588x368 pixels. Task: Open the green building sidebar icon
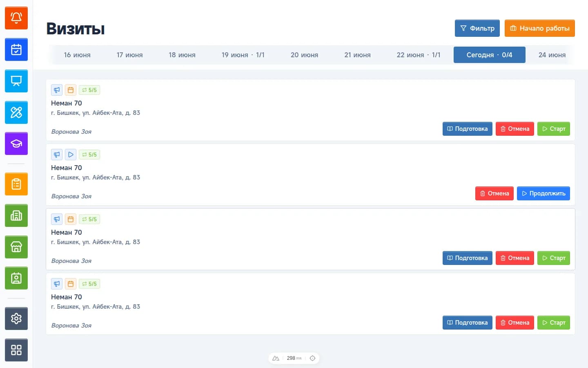16,215
